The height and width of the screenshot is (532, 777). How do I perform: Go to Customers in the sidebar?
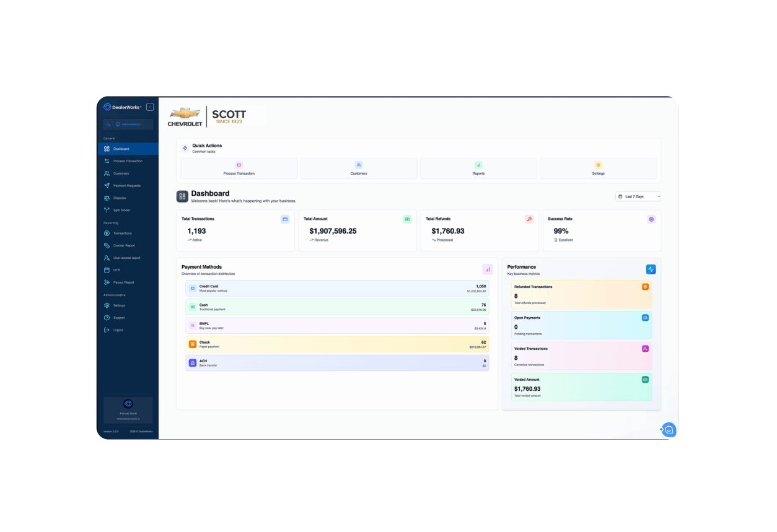pyautogui.click(x=128, y=173)
